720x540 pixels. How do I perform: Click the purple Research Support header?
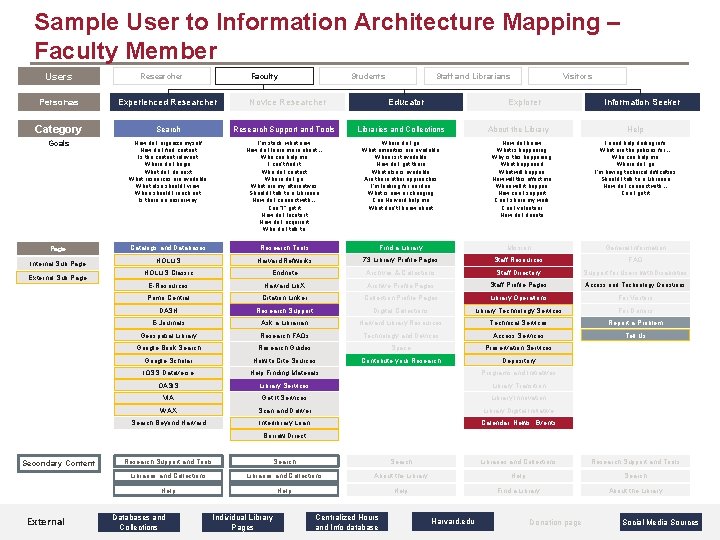[284, 310]
